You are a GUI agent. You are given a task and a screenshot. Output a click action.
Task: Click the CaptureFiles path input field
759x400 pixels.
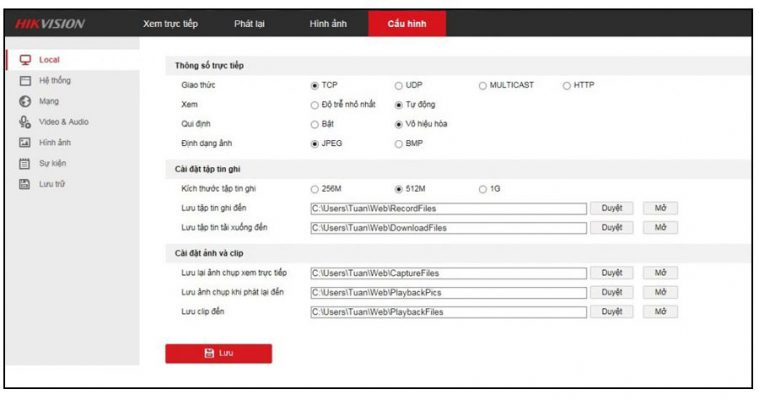[x=448, y=273]
